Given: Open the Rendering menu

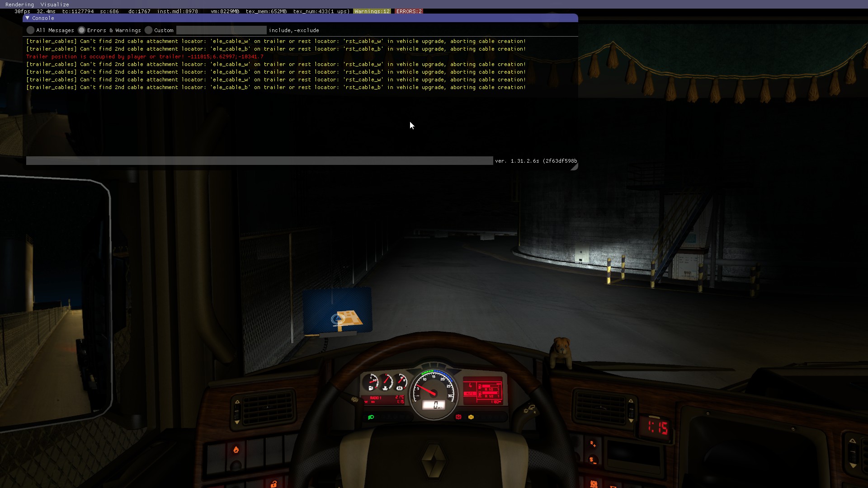Looking at the screenshot, I should [x=19, y=5].
